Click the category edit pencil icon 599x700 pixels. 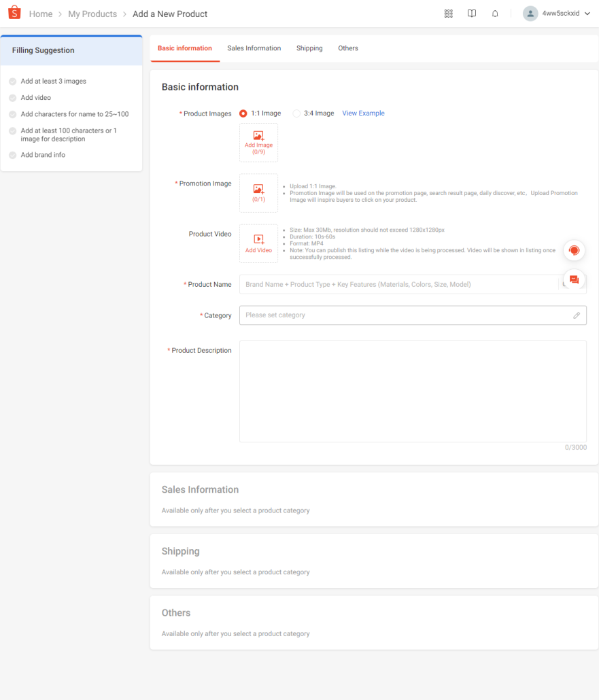coord(577,315)
